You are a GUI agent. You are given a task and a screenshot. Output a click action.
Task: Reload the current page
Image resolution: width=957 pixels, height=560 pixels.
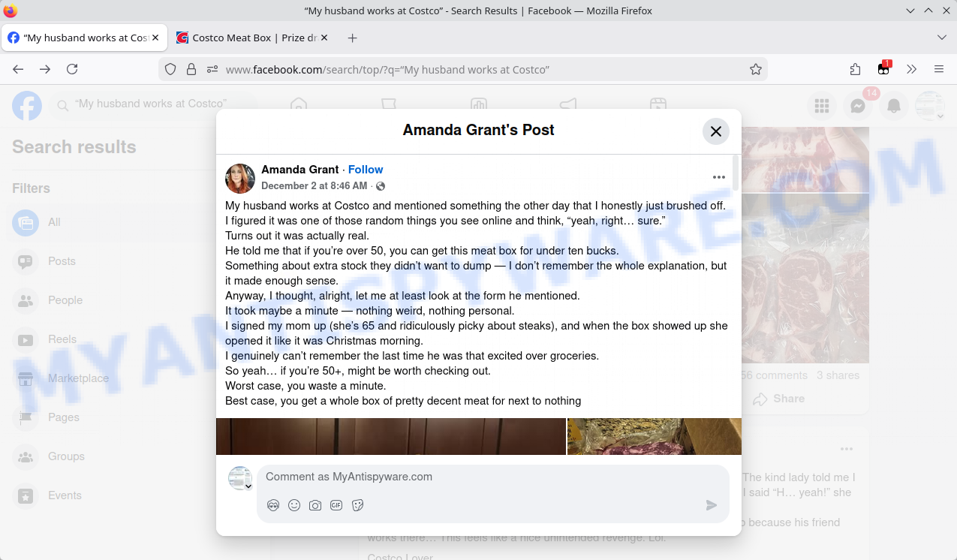72,69
